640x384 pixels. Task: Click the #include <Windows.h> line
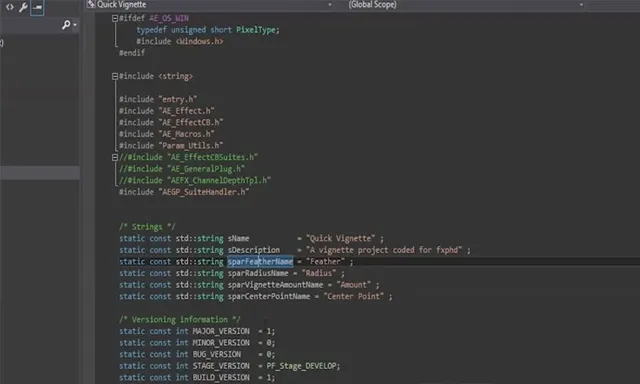pyautogui.click(x=180, y=41)
